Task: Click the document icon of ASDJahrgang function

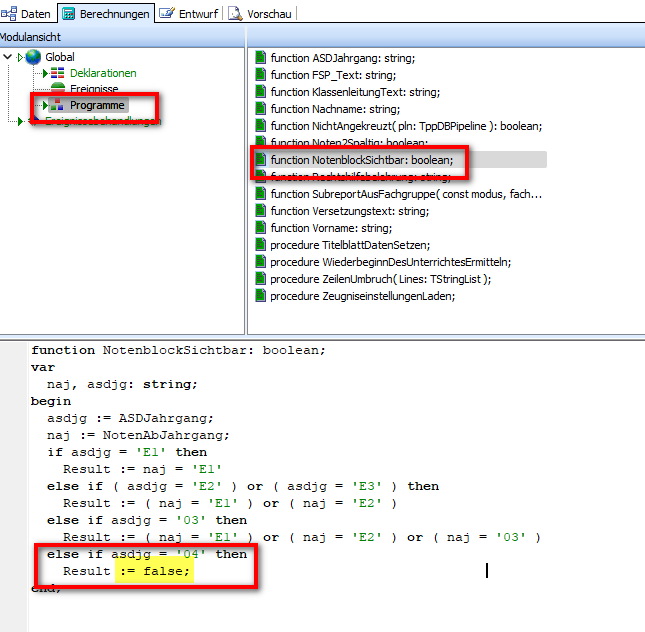Action: coord(260,58)
